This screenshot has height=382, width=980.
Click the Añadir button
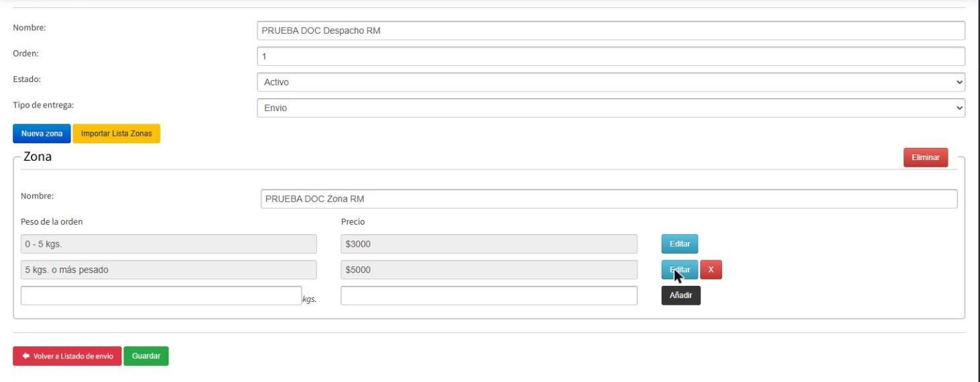[681, 296]
